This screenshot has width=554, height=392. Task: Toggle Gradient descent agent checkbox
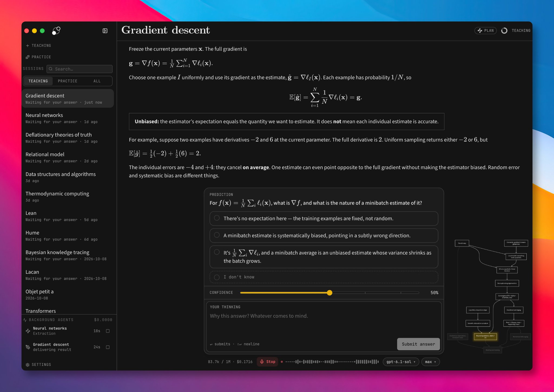(108, 347)
